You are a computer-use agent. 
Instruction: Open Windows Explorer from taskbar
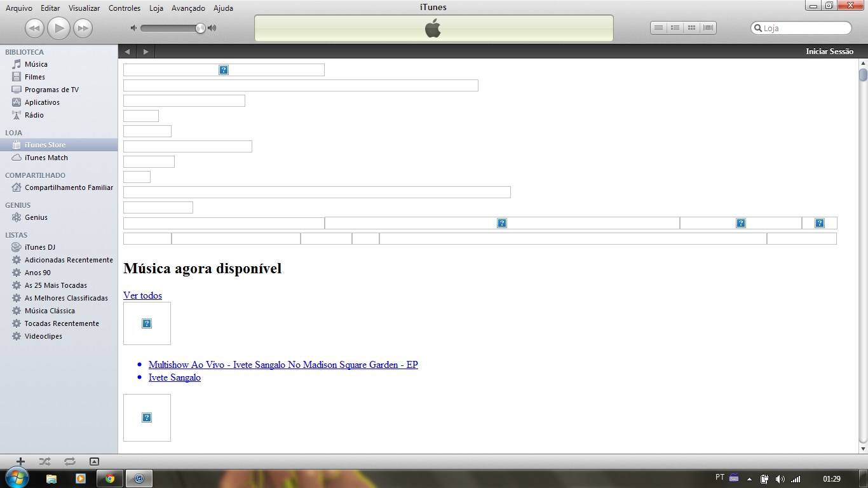pos(51,478)
